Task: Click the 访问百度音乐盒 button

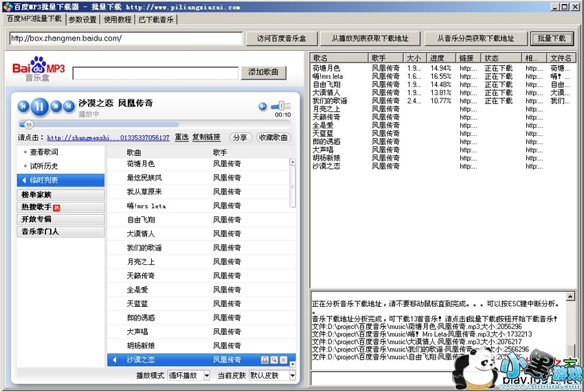Action: (x=282, y=38)
